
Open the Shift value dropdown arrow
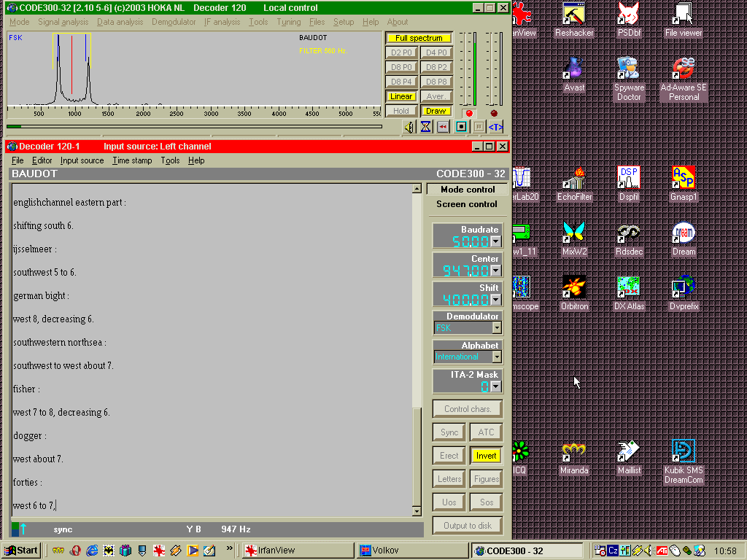pyautogui.click(x=496, y=300)
